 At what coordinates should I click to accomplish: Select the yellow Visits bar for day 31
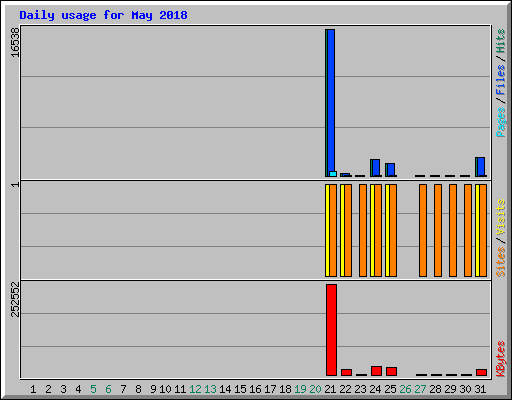477,230
